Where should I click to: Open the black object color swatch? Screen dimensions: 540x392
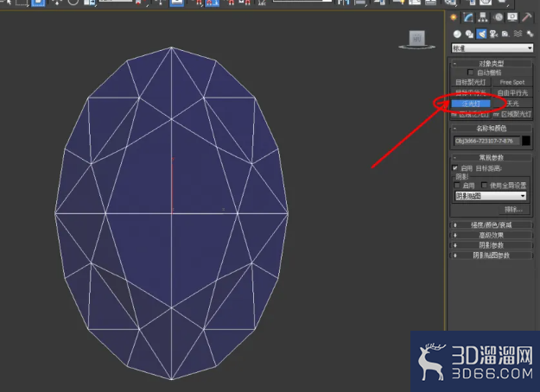pos(526,141)
